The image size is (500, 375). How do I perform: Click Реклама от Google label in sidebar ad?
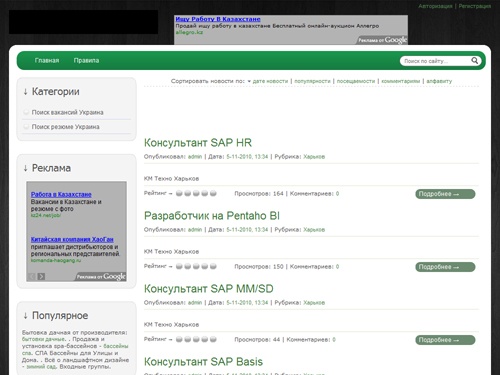(100, 277)
